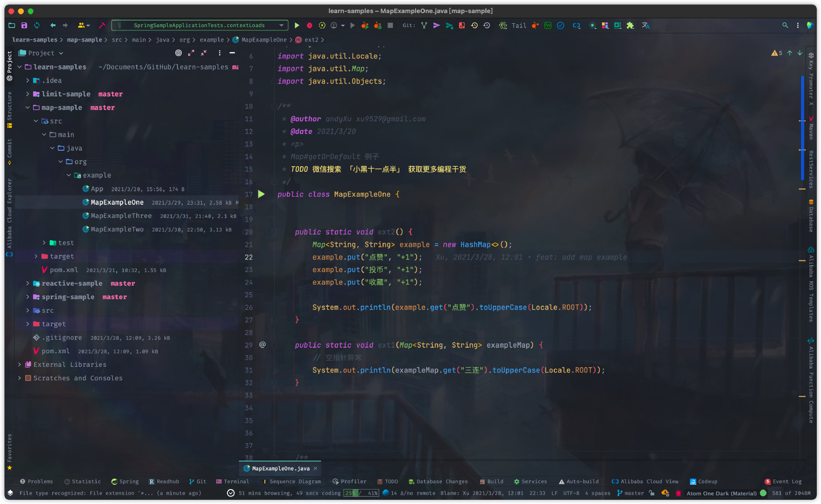Run the configuration with the green play icon

[297, 25]
